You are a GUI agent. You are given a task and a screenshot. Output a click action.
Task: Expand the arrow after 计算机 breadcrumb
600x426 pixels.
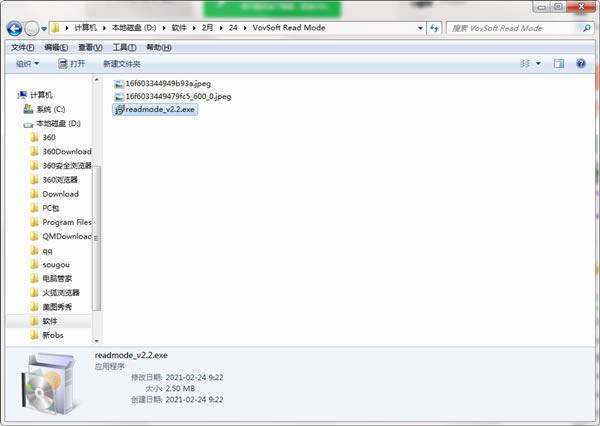pyautogui.click(x=104, y=28)
